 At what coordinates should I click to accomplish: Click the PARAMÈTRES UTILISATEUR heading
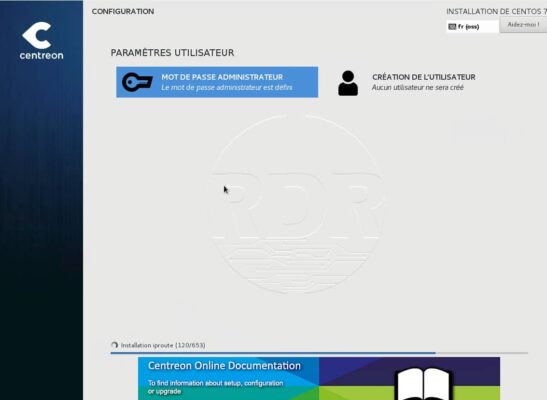tap(172, 53)
